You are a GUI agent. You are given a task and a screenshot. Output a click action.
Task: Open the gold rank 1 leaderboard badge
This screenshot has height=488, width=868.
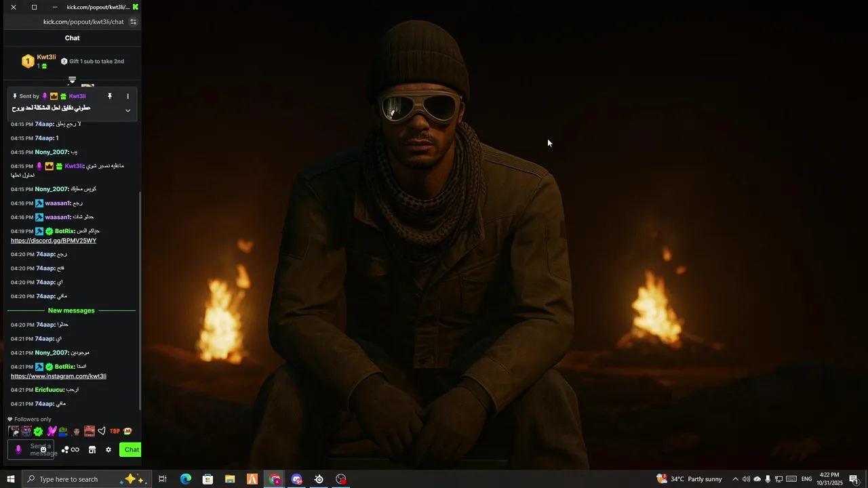point(28,62)
